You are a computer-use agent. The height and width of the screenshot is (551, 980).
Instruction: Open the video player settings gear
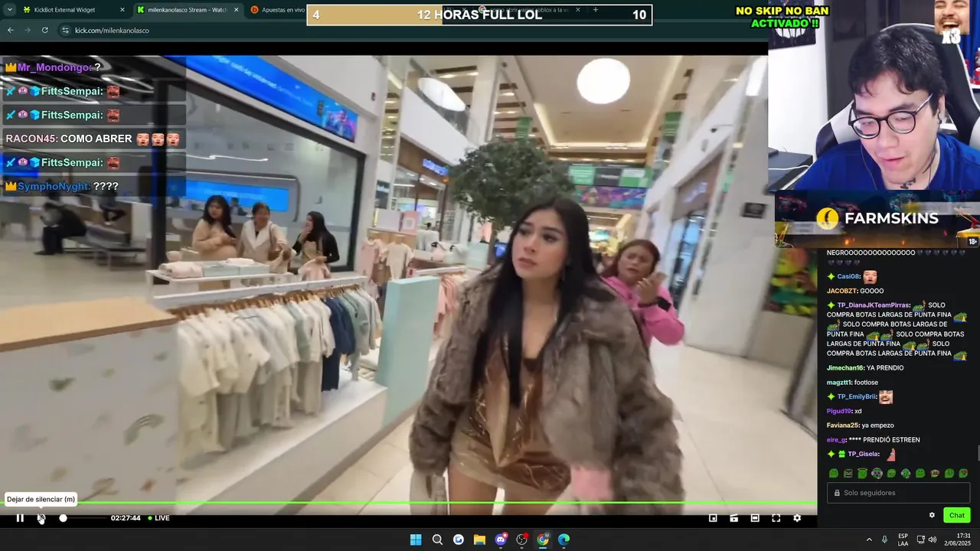(797, 518)
